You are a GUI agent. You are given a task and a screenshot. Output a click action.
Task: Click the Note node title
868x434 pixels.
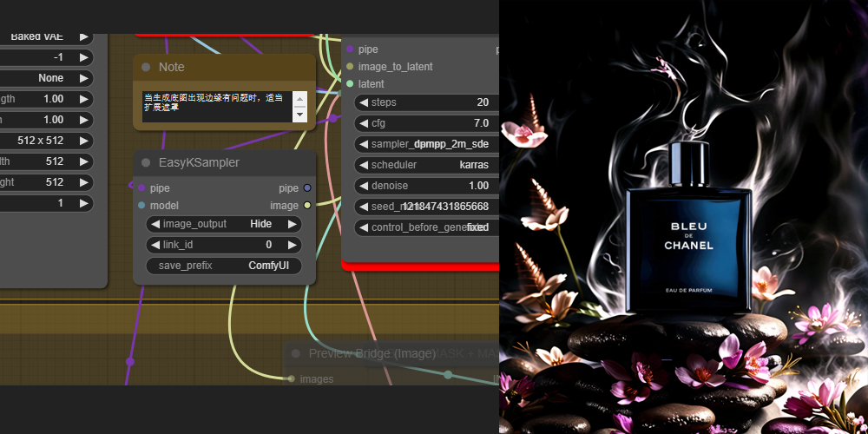(x=172, y=67)
